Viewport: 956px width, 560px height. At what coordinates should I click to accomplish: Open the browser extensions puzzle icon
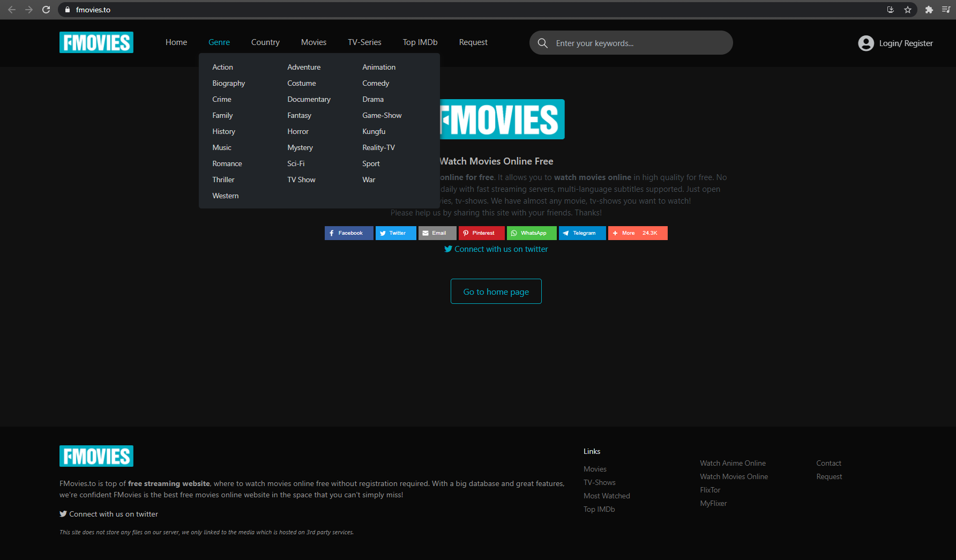[x=929, y=10]
